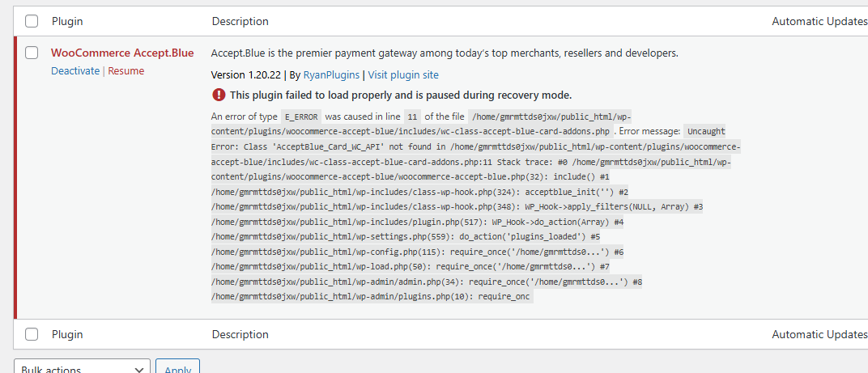This screenshot has width=868, height=373.
Task: Deactivate the WooCommerce Accept.Blue plugin
Action: (x=75, y=71)
